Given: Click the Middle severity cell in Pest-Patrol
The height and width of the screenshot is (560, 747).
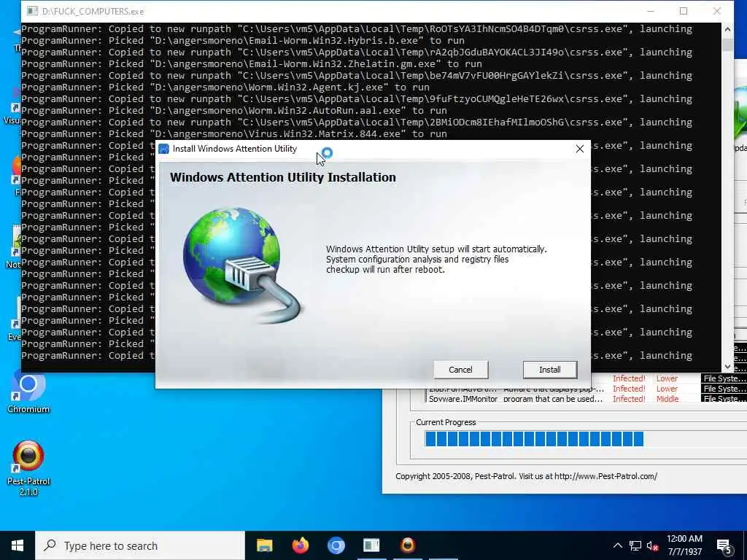Looking at the screenshot, I should point(667,399).
